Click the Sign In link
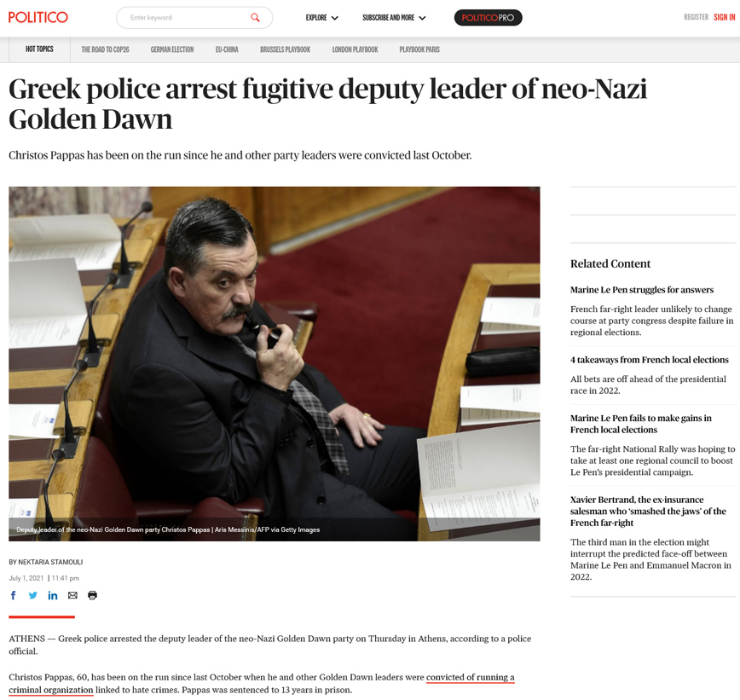740x700 pixels. pos(725,17)
